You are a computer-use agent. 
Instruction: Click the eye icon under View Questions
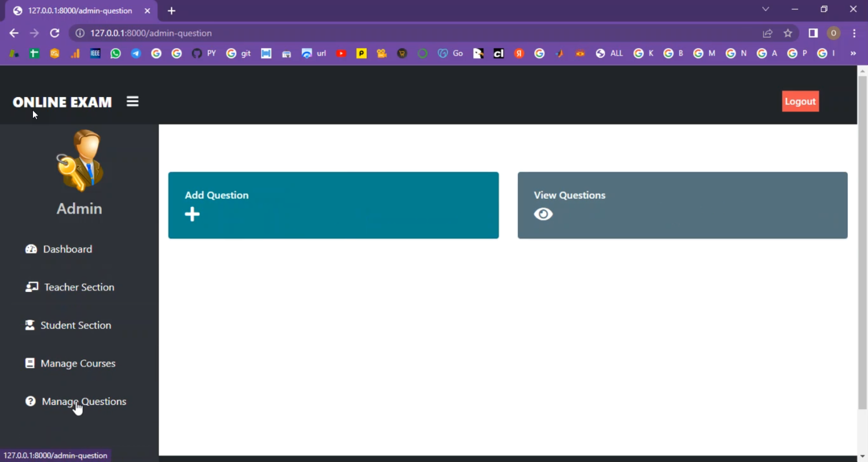coord(543,215)
